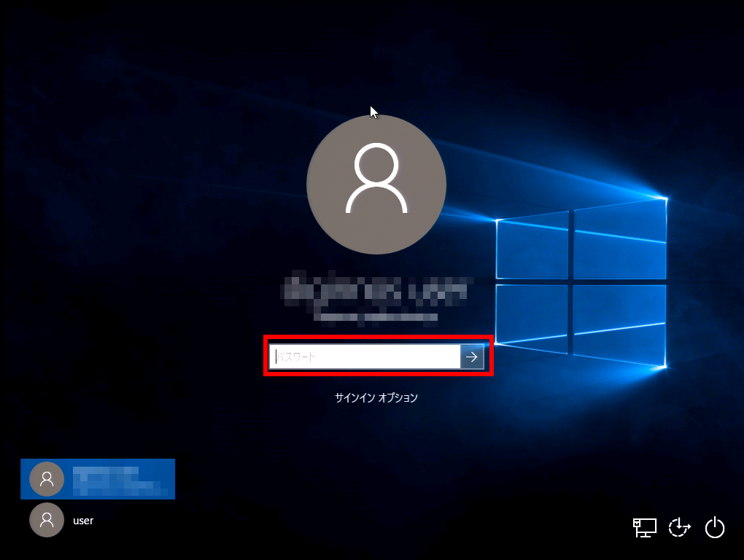Open the Ease of Access icon
This screenshot has width=744, height=560.
[679, 527]
